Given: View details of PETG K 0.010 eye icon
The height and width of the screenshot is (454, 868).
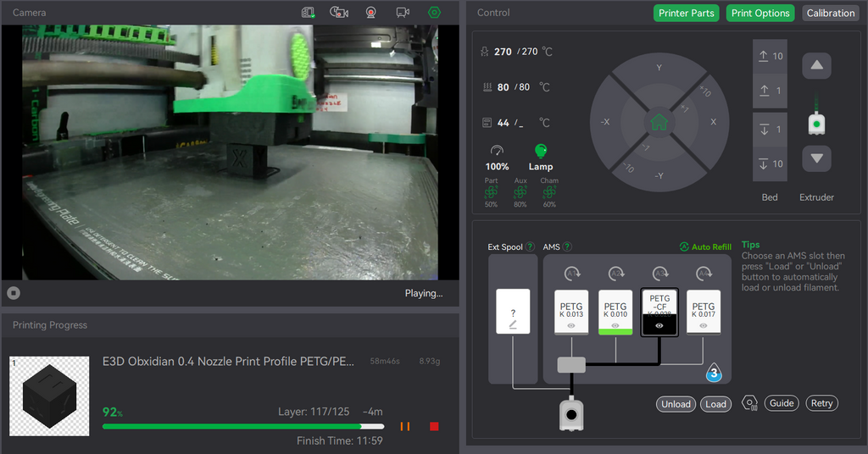Looking at the screenshot, I should click(x=615, y=326).
